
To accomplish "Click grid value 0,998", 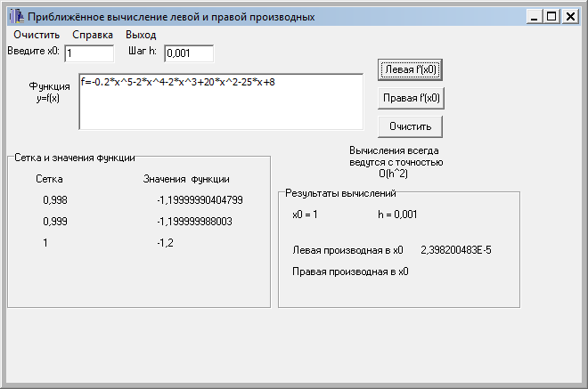I will (x=55, y=200).
